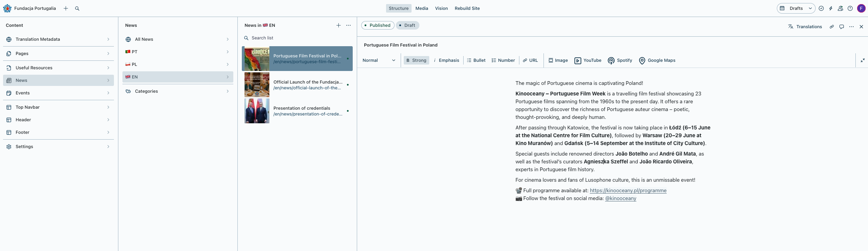Insert a Spotify embed
This screenshot has height=251, width=868.
pos(620,60)
